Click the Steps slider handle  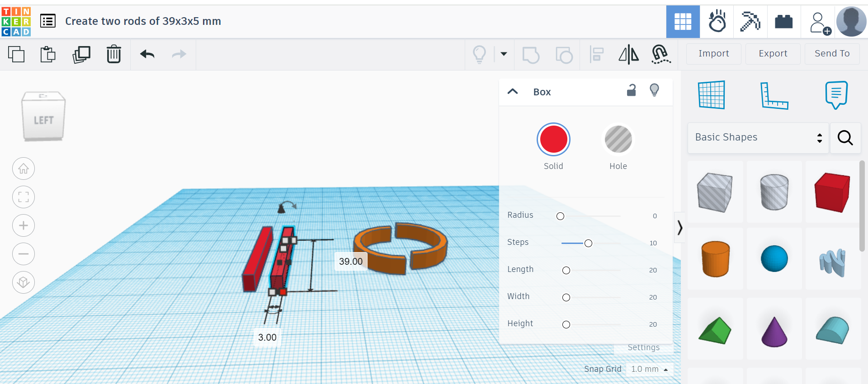click(x=588, y=243)
